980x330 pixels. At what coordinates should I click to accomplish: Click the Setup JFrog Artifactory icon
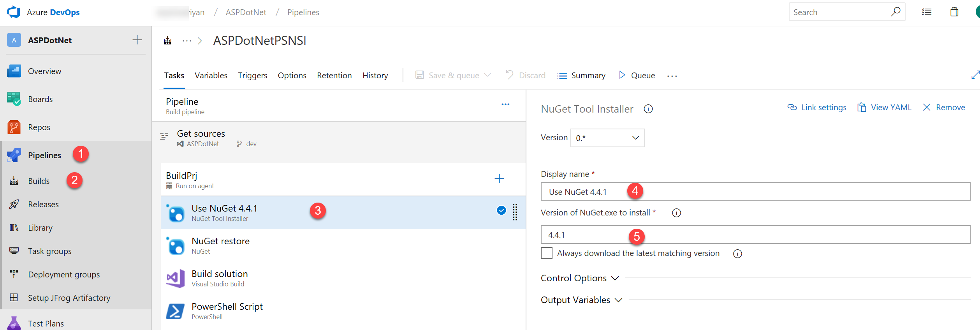pyautogui.click(x=14, y=298)
